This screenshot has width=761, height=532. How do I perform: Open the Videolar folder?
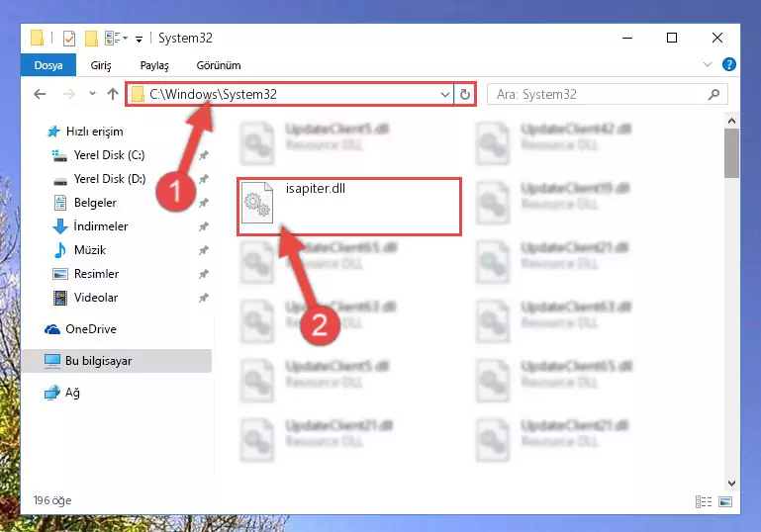tap(96, 298)
